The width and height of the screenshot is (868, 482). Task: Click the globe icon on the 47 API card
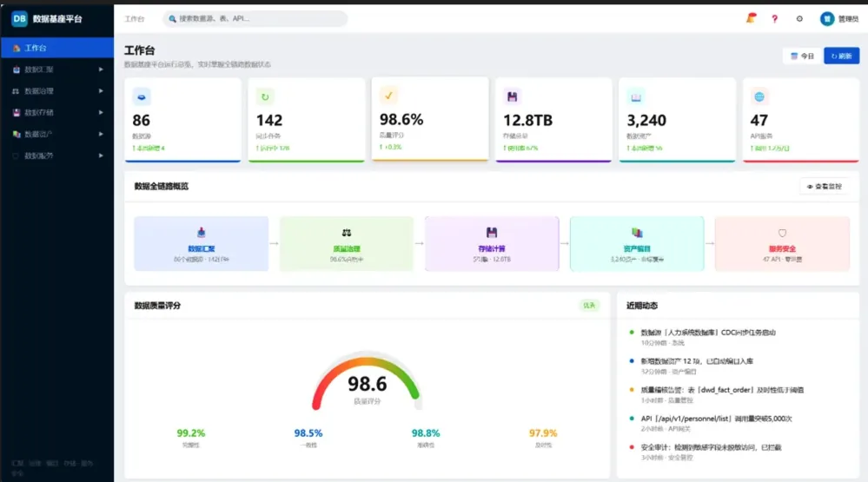point(759,97)
